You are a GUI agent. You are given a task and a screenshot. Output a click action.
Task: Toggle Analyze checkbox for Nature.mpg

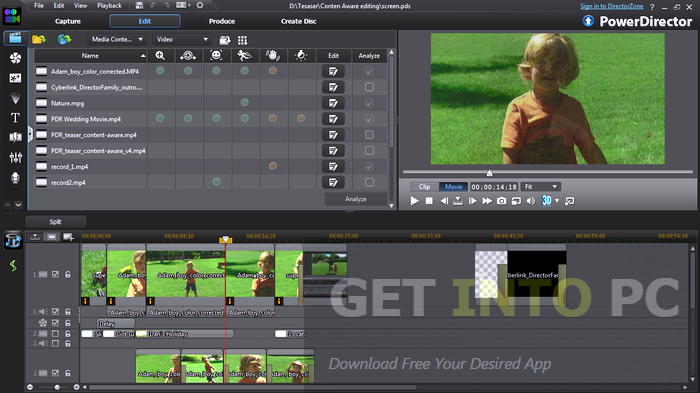pos(369,103)
